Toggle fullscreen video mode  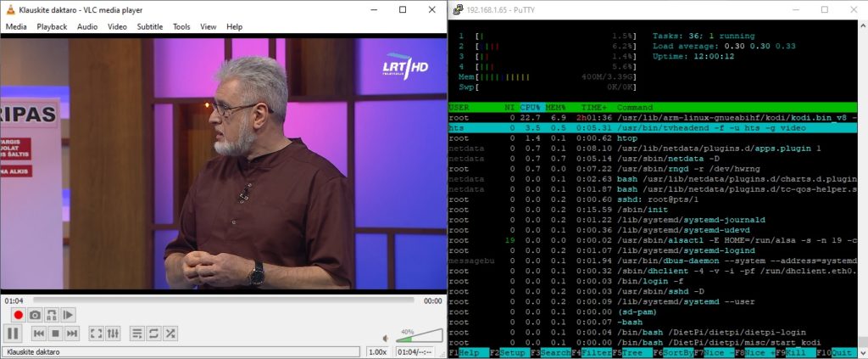pyautogui.click(x=97, y=334)
